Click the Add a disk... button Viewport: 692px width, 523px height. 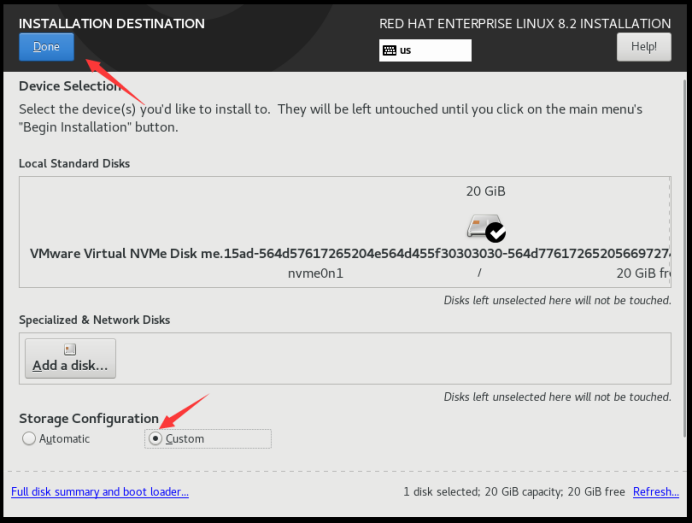click(x=71, y=358)
